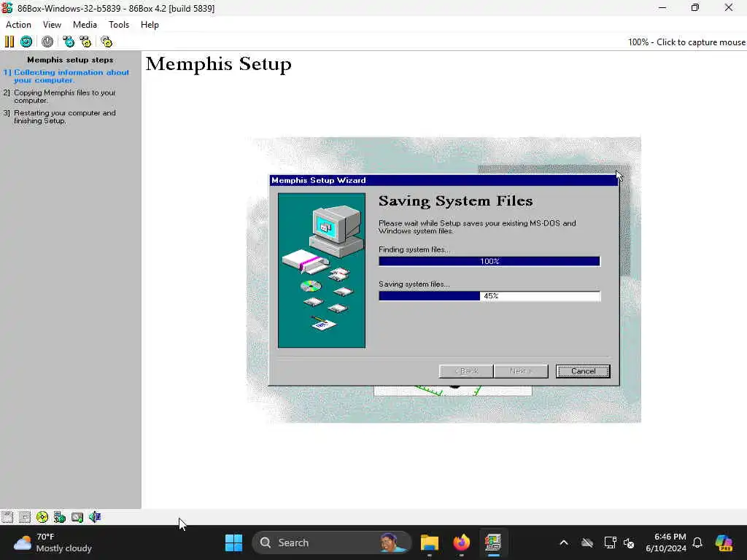The width and height of the screenshot is (747, 560).
Task: Click the sound speaker status icon
Action: click(x=95, y=517)
